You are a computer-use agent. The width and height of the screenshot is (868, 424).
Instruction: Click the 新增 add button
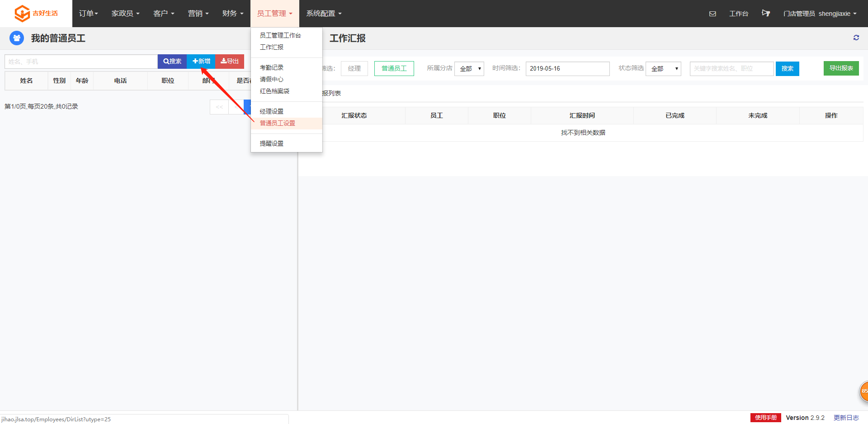click(201, 61)
